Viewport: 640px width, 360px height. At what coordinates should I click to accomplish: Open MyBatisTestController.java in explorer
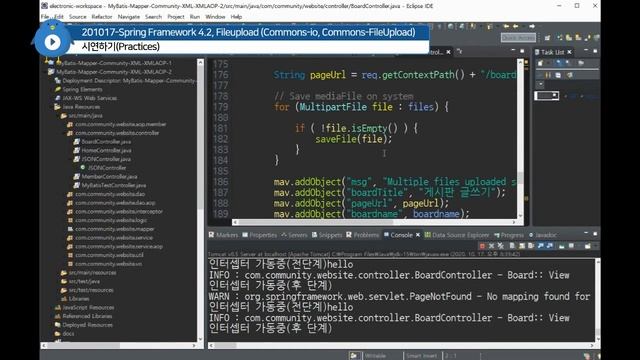click(x=113, y=185)
